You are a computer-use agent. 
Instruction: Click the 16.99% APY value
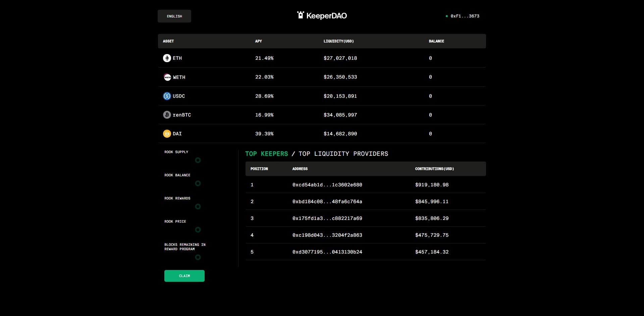click(264, 115)
